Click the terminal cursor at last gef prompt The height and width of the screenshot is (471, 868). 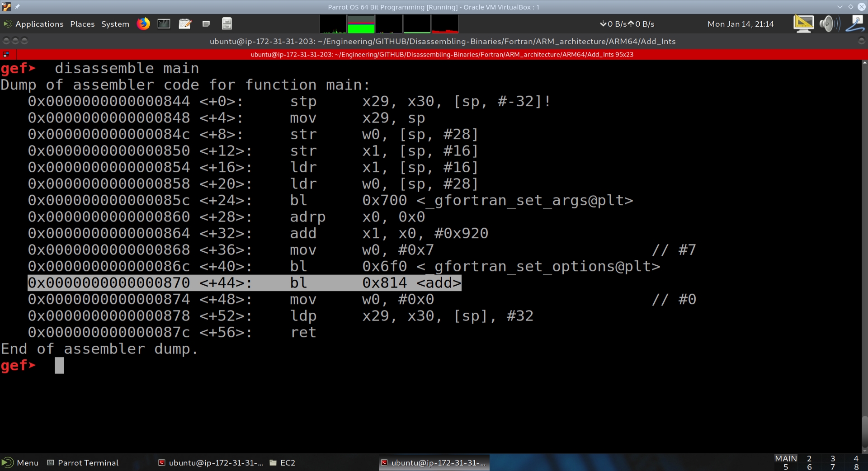[x=59, y=365]
